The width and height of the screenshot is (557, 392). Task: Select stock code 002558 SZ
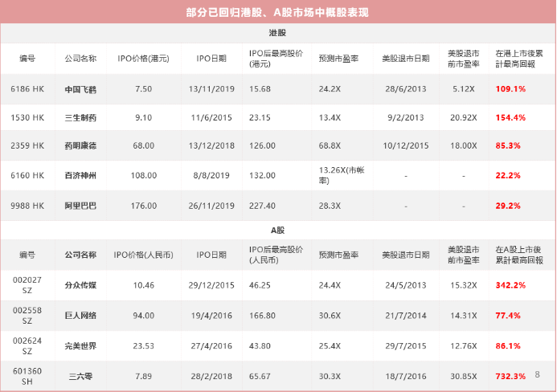point(27,316)
